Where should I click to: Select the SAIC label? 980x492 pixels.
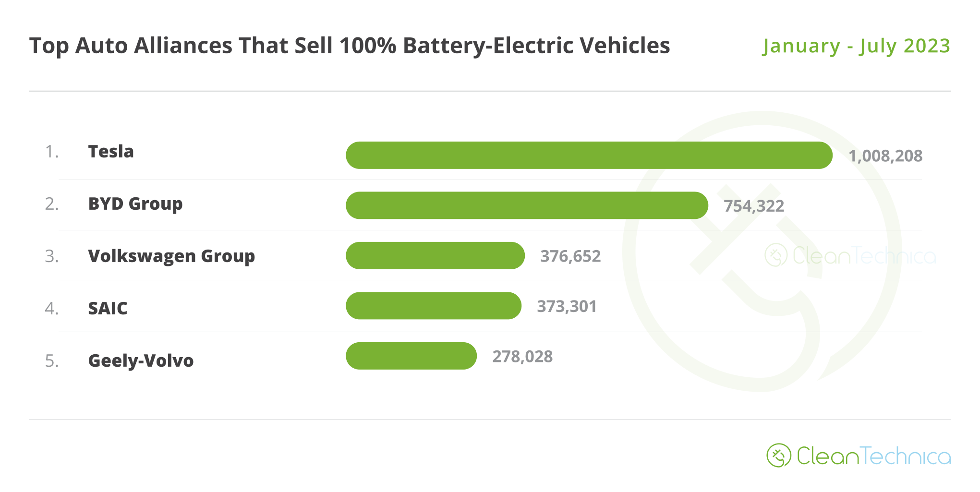pos(108,308)
